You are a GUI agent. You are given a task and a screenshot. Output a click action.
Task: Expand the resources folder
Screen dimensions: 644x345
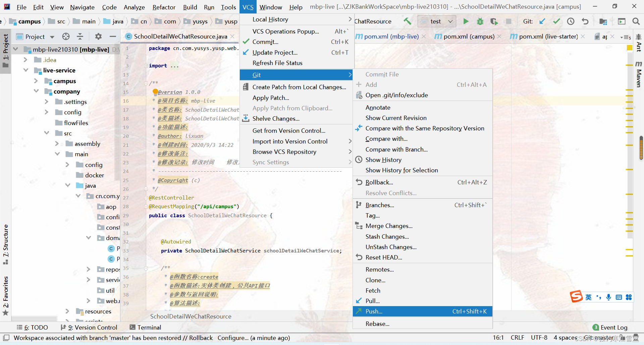pyautogui.click(x=67, y=311)
